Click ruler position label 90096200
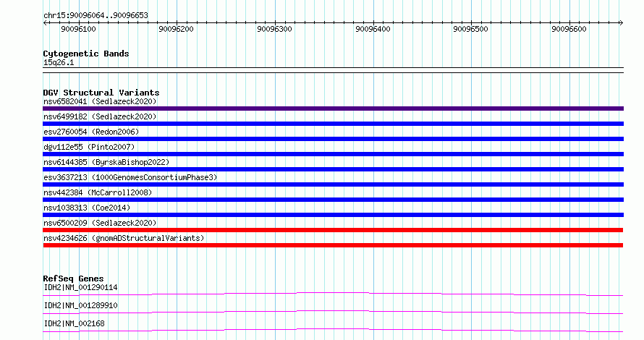644x340 pixels. pyautogui.click(x=176, y=29)
